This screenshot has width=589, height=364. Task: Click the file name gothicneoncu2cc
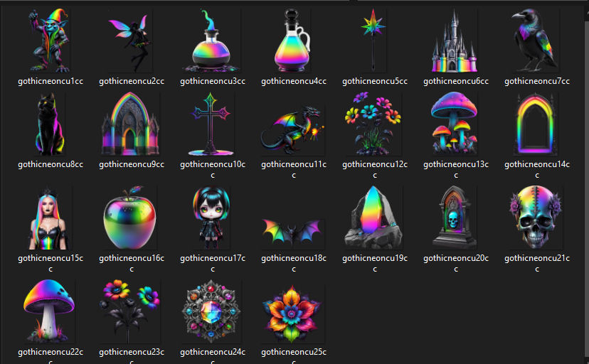[x=132, y=81]
